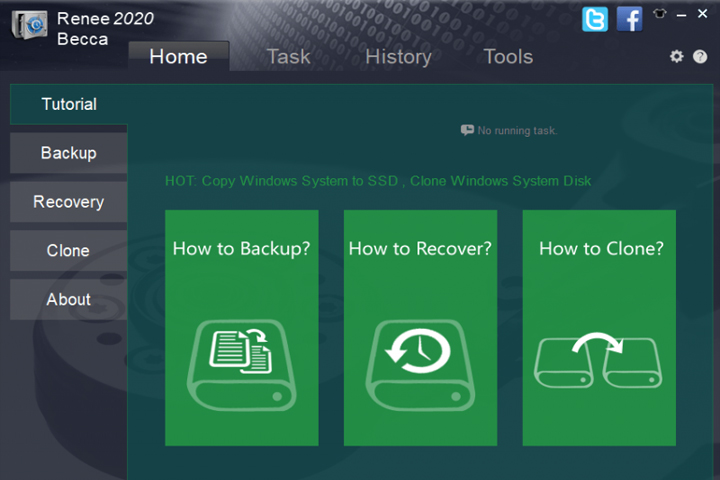Open the How to Backup? tutorial tile
720x480 pixels.
pyautogui.click(x=242, y=328)
